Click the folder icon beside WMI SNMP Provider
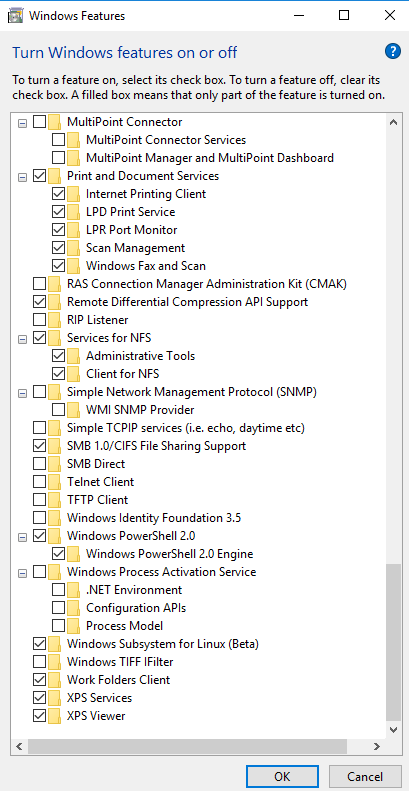The width and height of the screenshot is (409, 791). pyautogui.click(x=74, y=410)
